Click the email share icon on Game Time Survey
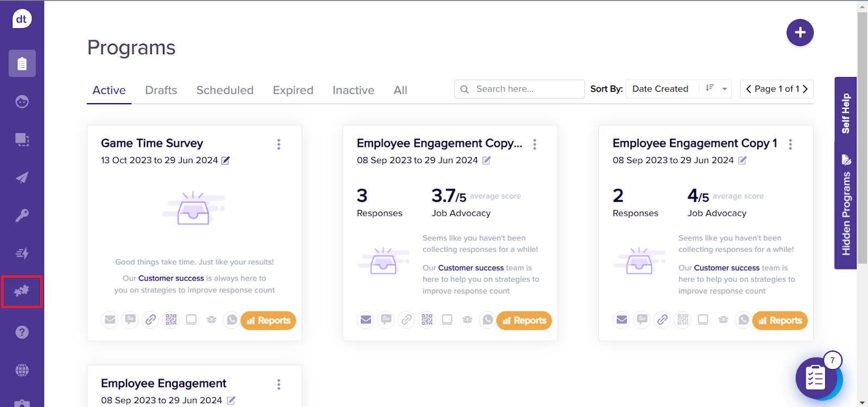Image resolution: width=868 pixels, height=407 pixels. click(110, 320)
